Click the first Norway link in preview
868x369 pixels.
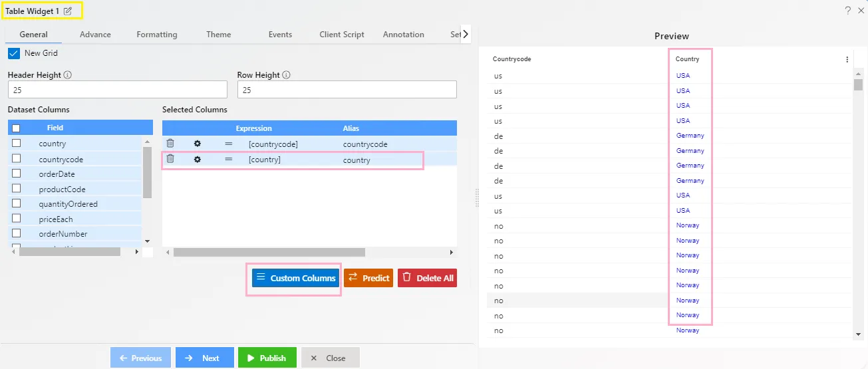pos(688,225)
